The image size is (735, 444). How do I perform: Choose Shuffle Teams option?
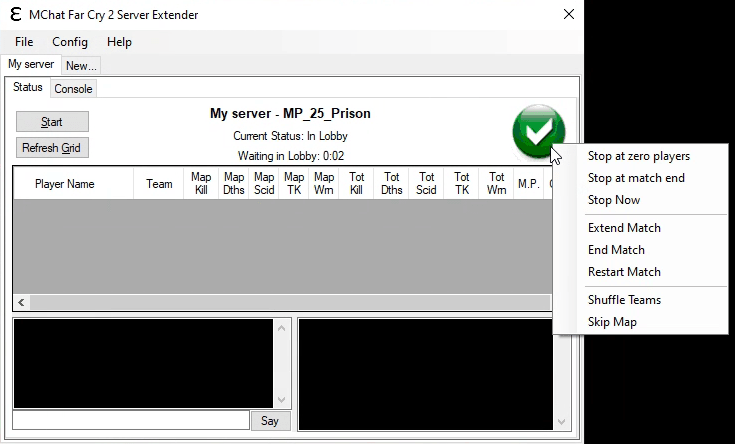[624, 300]
